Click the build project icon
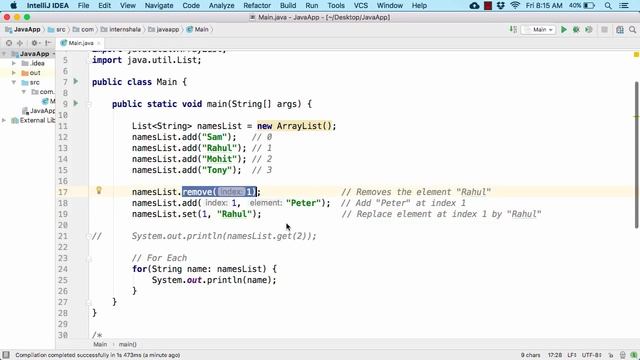 (513, 29)
